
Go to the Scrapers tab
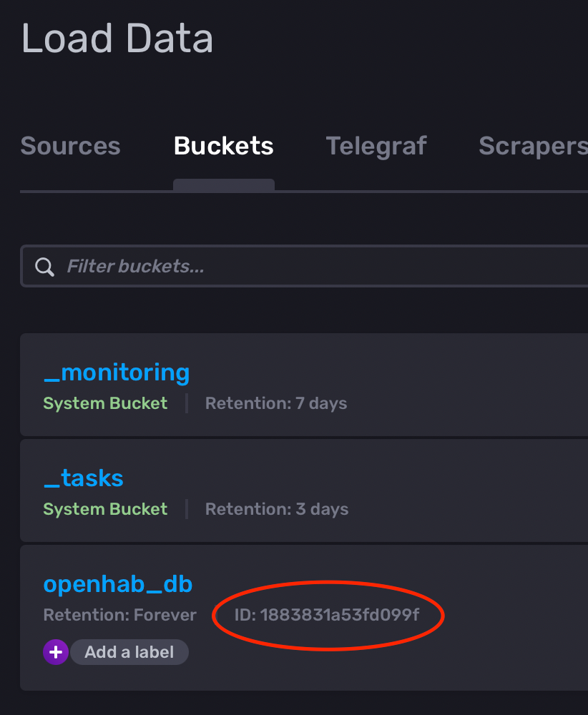[533, 146]
